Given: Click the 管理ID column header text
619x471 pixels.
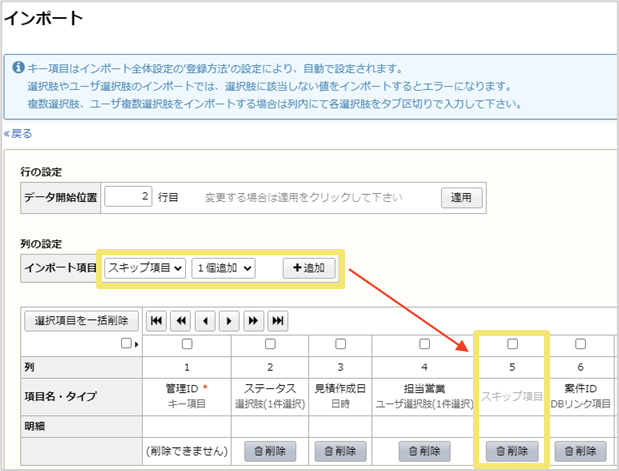Looking at the screenshot, I should pos(182,388).
